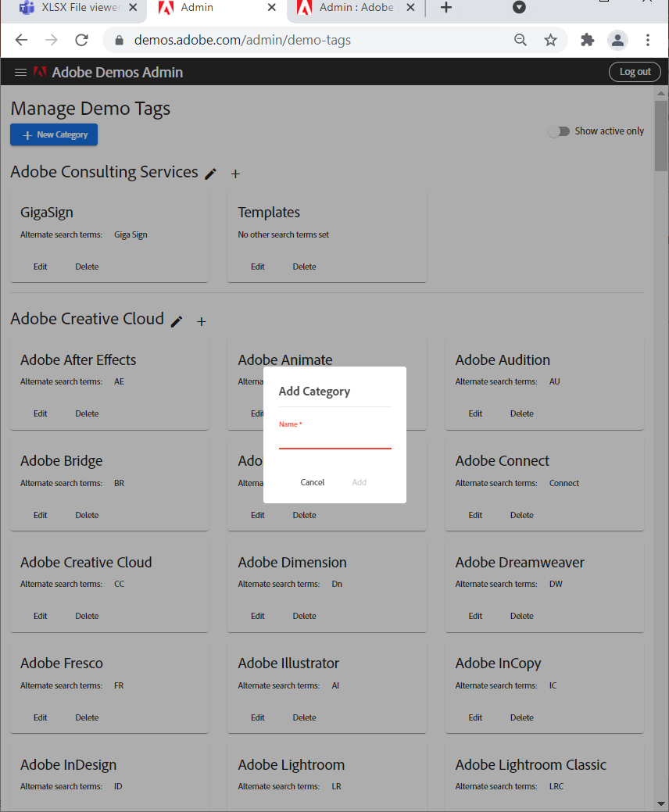View site lock security info

click(x=119, y=40)
